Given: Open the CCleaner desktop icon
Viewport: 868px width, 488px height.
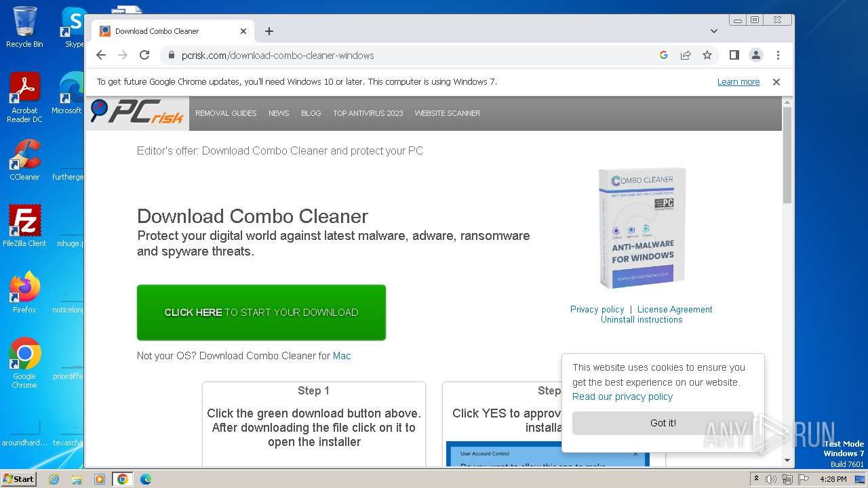Looking at the screenshot, I should (24, 160).
